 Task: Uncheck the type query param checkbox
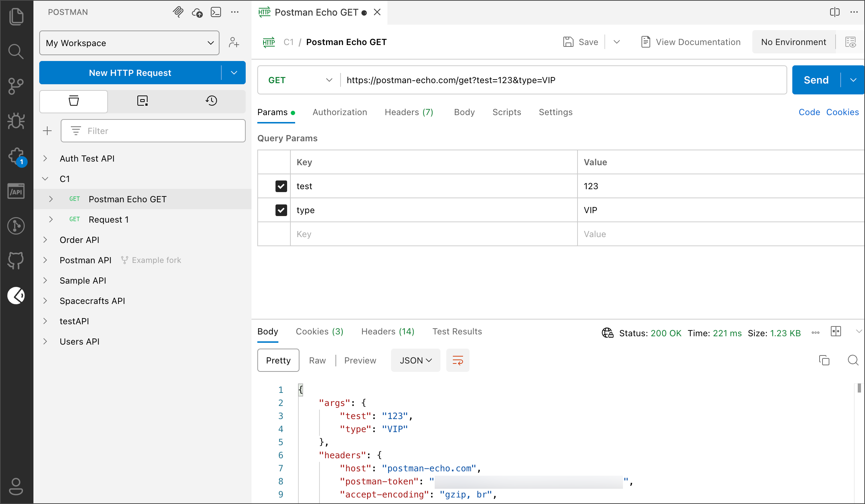281,210
